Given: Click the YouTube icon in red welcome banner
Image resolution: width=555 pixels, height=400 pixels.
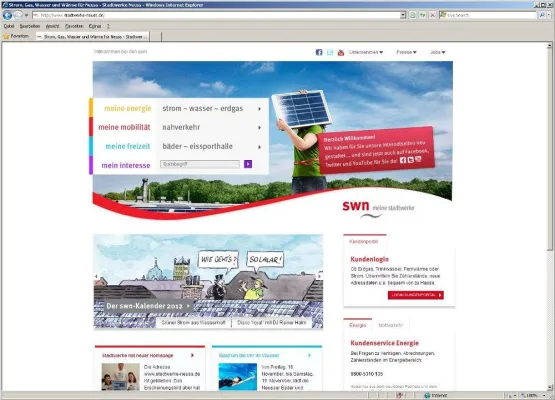Looking at the screenshot, I should click(418, 159).
